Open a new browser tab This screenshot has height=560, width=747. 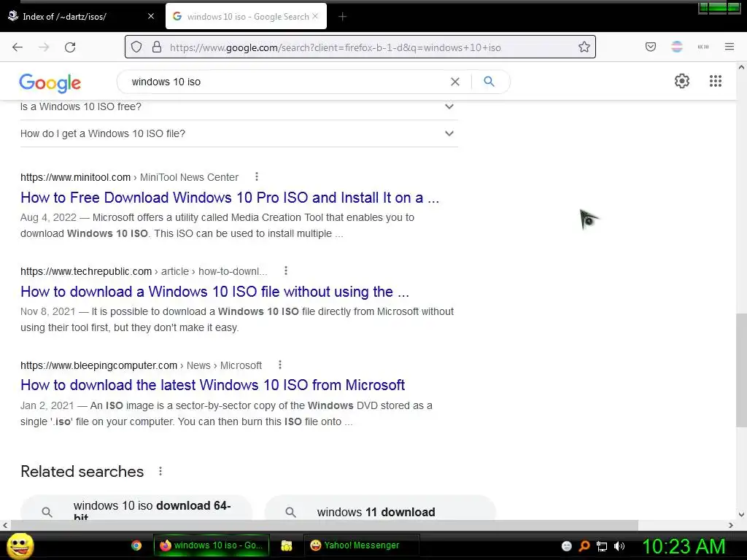pyautogui.click(x=342, y=17)
